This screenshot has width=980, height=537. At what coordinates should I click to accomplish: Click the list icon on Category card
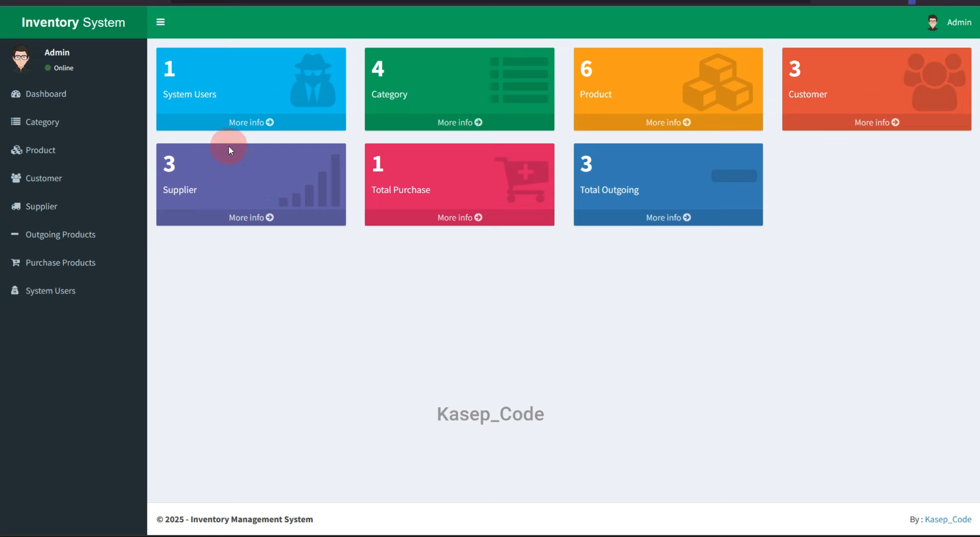click(x=519, y=80)
